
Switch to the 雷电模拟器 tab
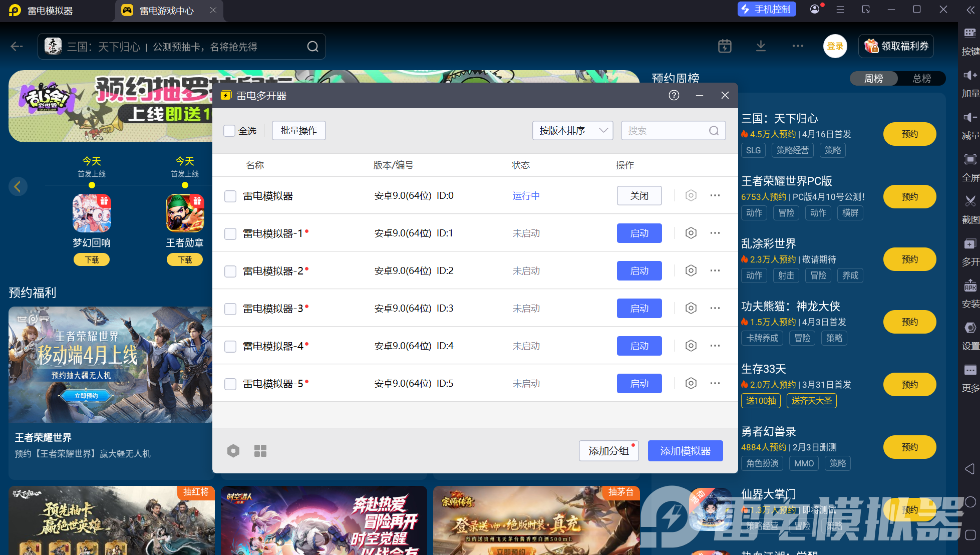point(50,11)
